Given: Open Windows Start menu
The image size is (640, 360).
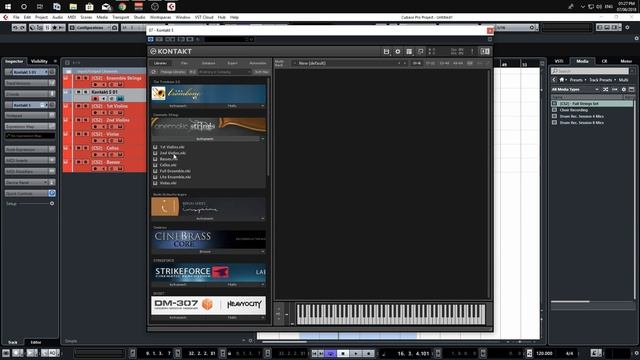Looking at the screenshot, I should [8, 7].
